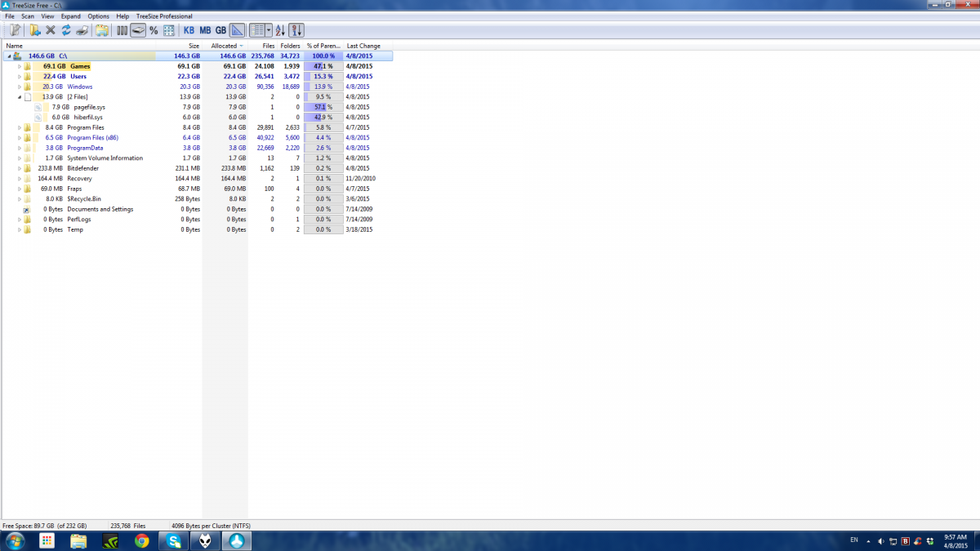Click the Select Directory toolbar icon
Screen dimensions: 980x551
pos(15,30)
